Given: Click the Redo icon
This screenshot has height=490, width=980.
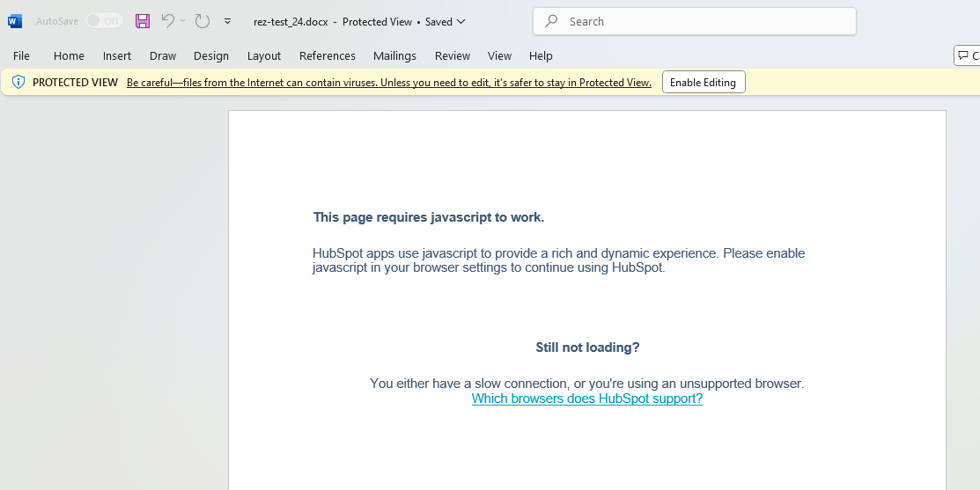Looking at the screenshot, I should tap(202, 21).
